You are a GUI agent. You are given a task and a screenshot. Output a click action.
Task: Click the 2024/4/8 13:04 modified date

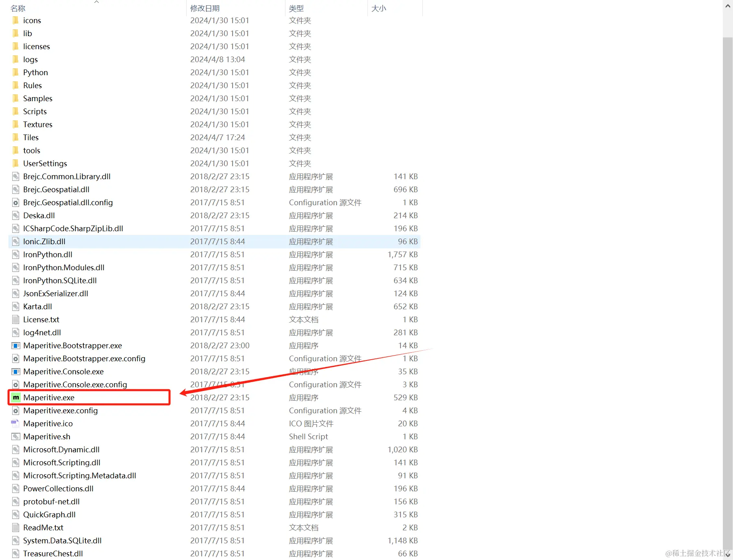[x=218, y=59]
